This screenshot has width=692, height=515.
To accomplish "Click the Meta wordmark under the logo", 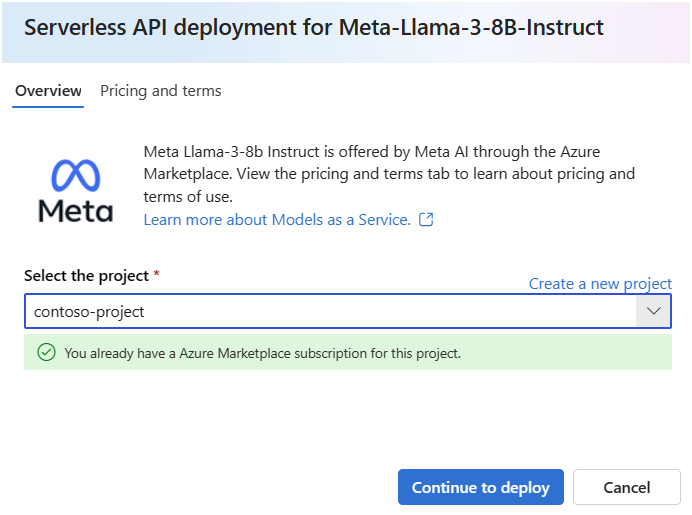I will click(x=75, y=211).
